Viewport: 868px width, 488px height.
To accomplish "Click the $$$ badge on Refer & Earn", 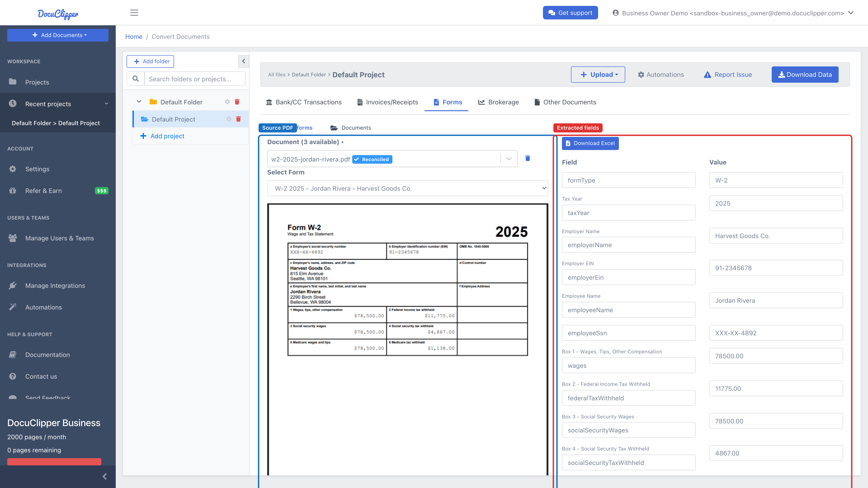I will click(x=101, y=191).
